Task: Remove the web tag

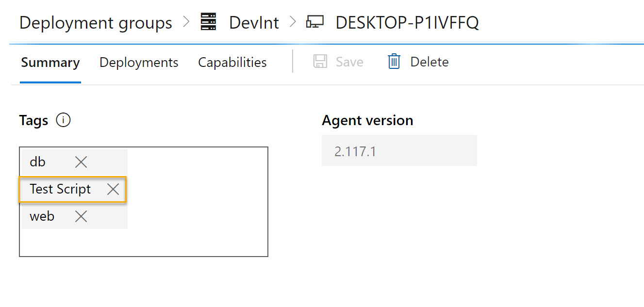Action: 81,216
